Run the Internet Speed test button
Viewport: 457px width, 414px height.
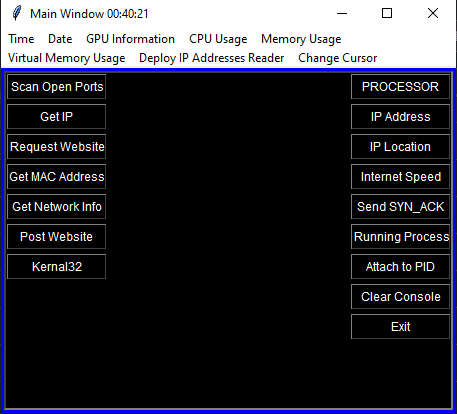tap(400, 177)
